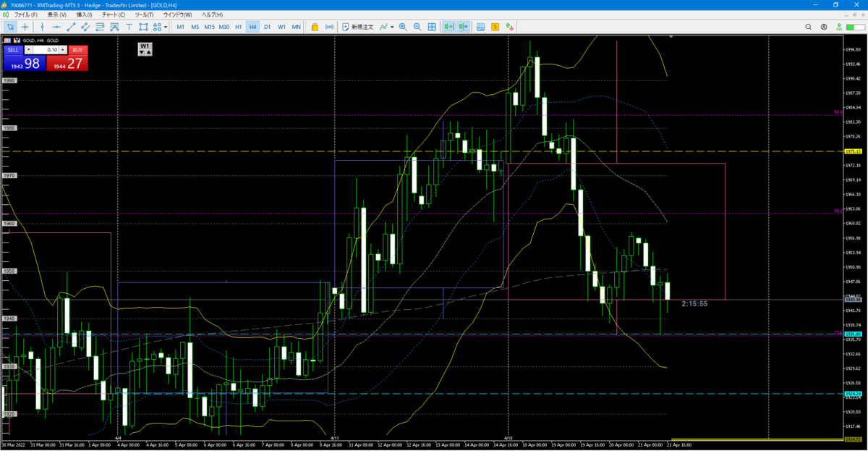Select the equidistant channel tool

(85, 27)
